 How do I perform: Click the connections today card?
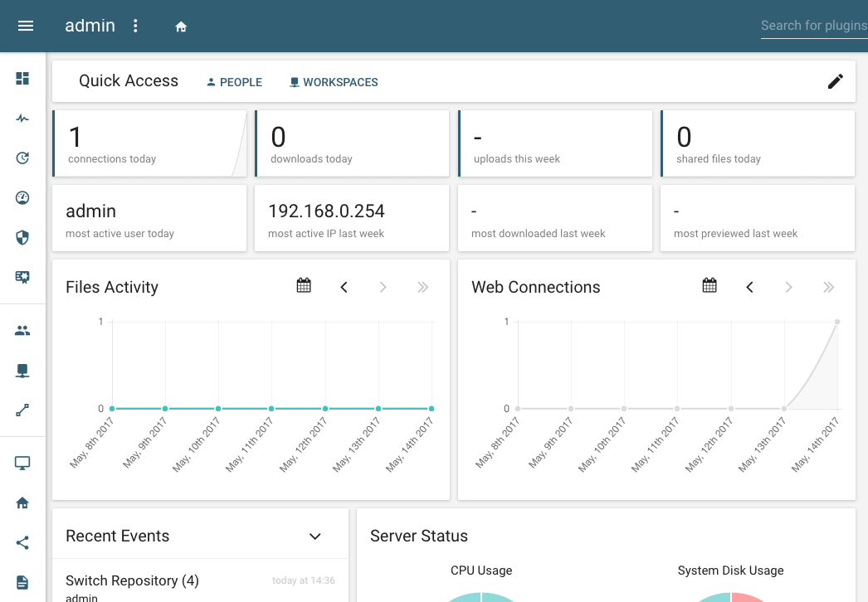click(149, 143)
